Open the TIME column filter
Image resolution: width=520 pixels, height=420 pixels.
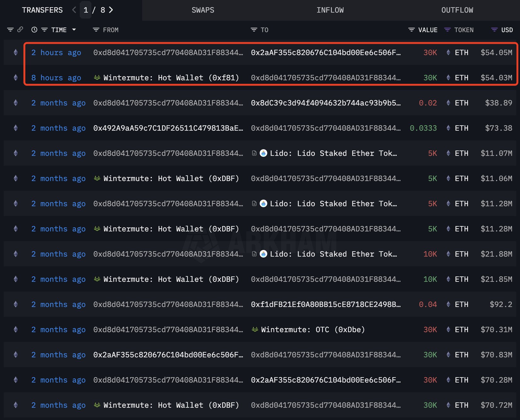pyautogui.click(x=44, y=30)
